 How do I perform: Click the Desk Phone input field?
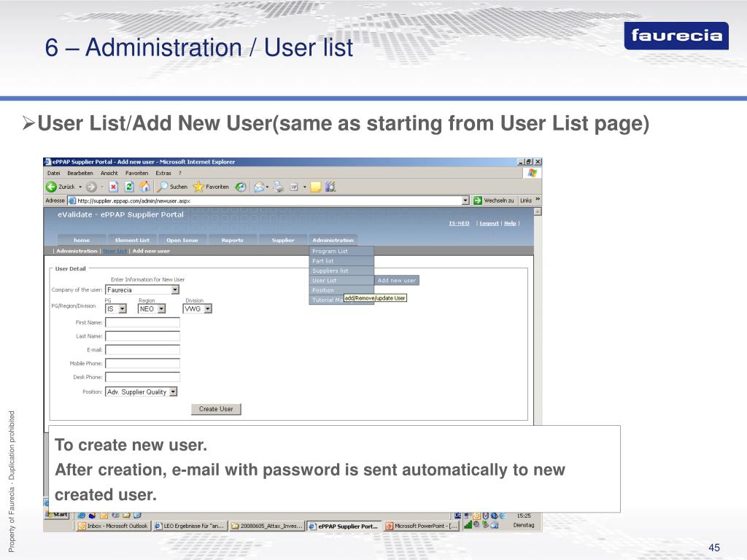pos(142,377)
